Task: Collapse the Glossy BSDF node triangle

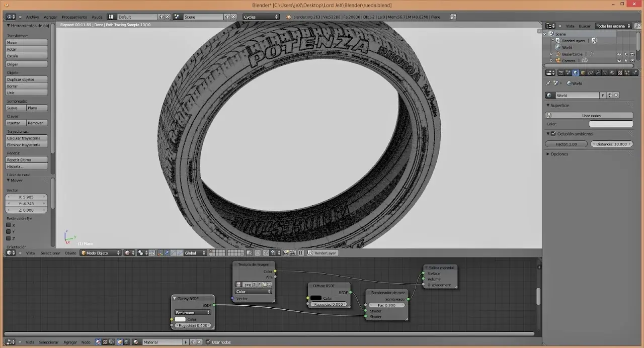Action: [175, 299]
